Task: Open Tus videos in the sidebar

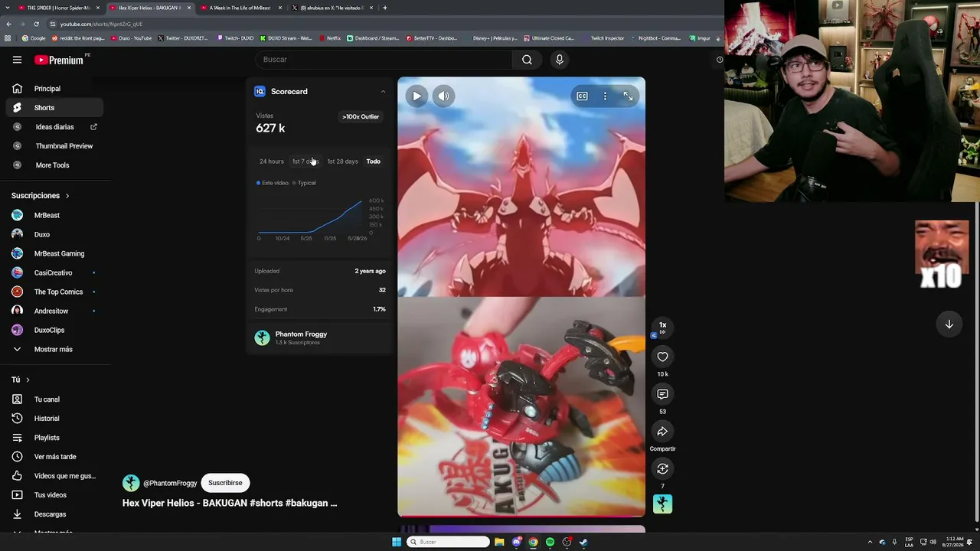Action: pyautogui.click(x=54, y=495)
